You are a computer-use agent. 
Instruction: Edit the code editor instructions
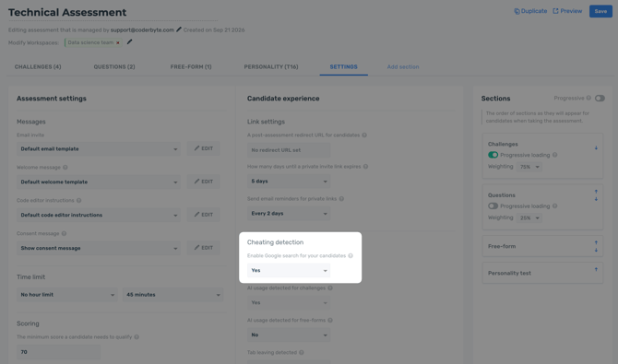203,215
